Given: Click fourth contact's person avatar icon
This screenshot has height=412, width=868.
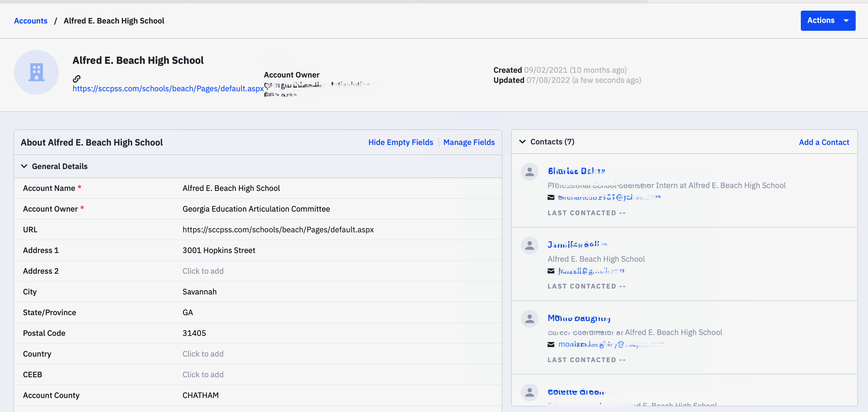Looking at the screenshot, I should point(530,392).
